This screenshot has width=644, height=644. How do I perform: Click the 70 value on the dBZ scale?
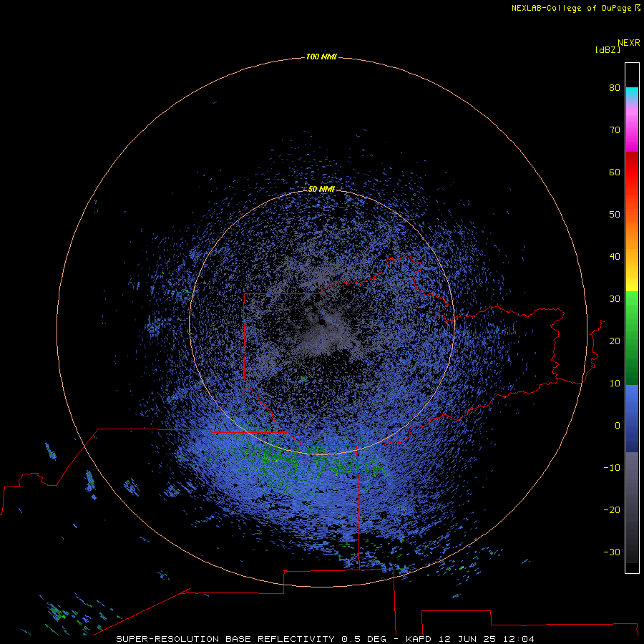[x=615, y=130]
